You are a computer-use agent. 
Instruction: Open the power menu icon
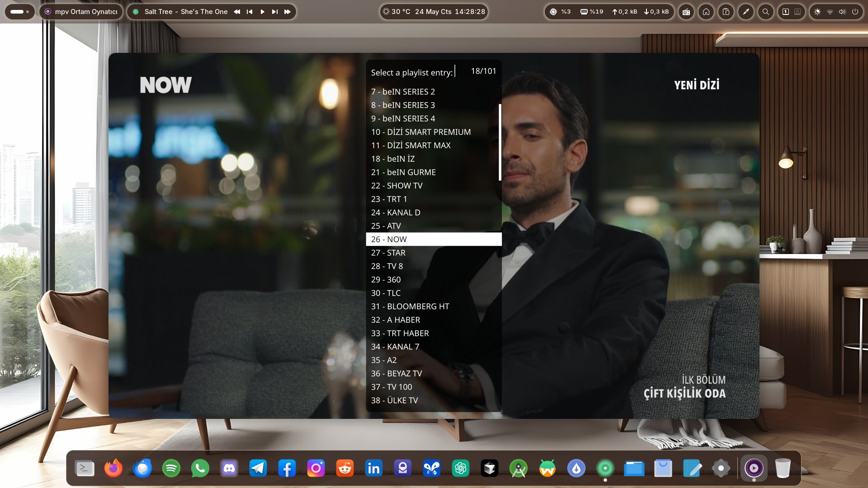[855, 12]
